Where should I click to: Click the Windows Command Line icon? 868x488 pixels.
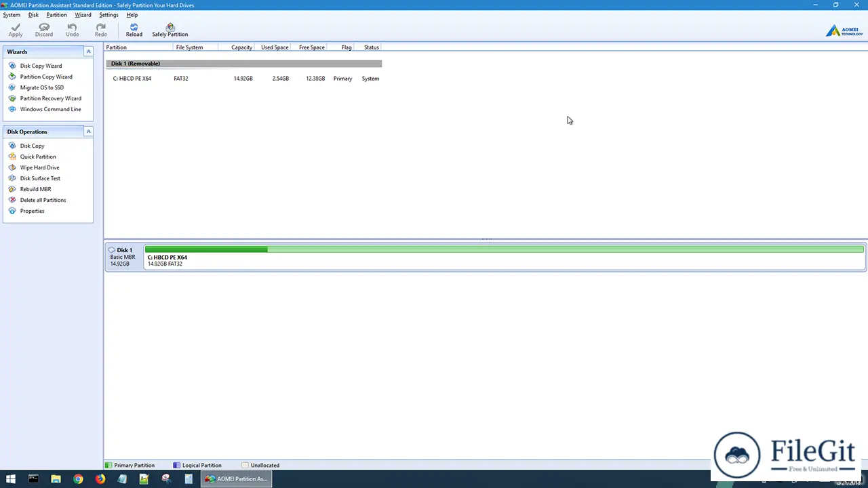(12, 109)
